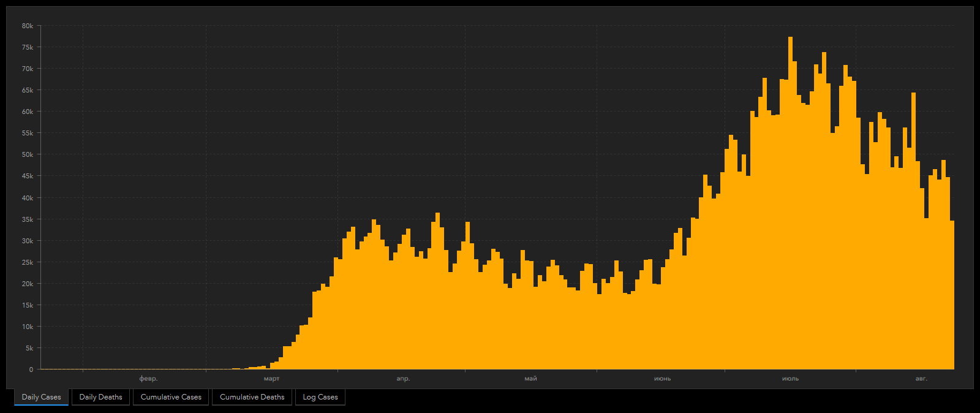Click the 'июль' month label

[790, 379]
